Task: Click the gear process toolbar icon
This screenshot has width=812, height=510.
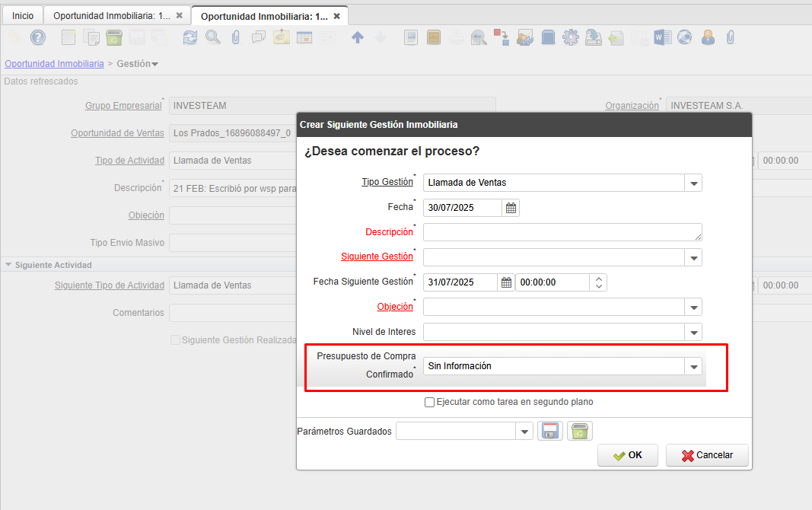Action: click(x=571, y=37)
